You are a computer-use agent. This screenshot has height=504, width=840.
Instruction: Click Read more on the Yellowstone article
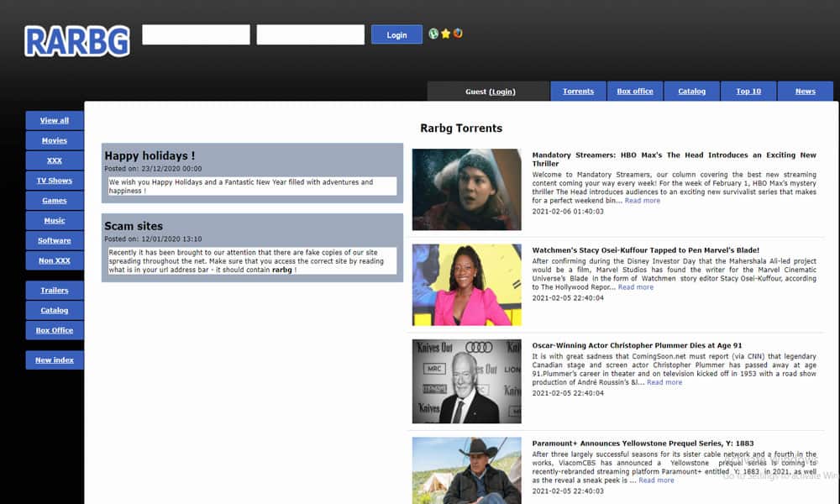click(x=656, y=480)
